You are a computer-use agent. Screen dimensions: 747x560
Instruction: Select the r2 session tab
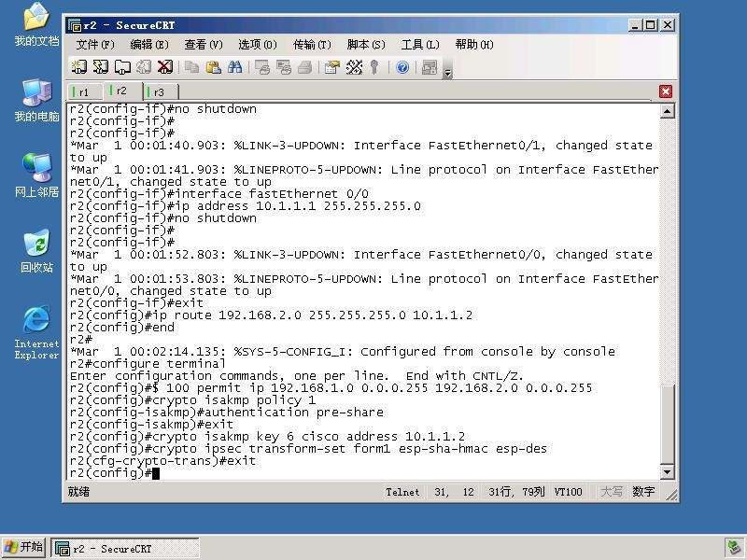pyautogui.click(x=122, y=91)
